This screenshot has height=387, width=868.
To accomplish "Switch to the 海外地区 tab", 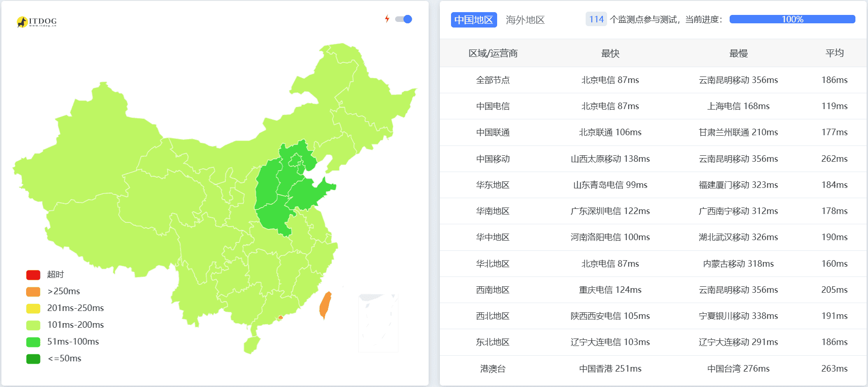I will click(526, 20).
